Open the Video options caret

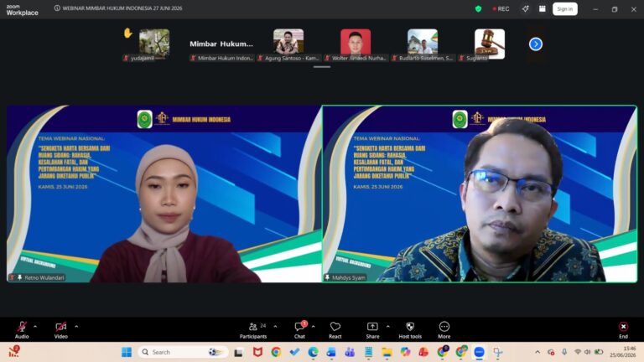click(x=76, y=327)
